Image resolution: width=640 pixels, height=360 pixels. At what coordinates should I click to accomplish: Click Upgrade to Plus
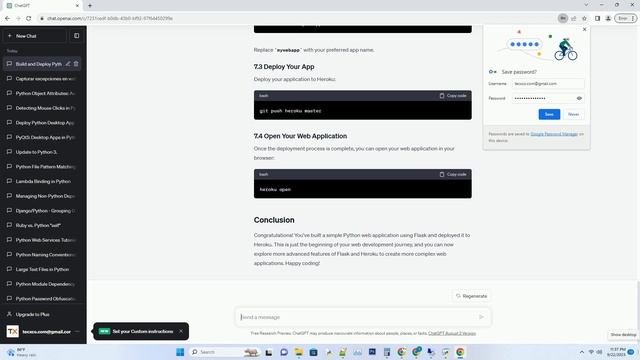tap(42, 314)
